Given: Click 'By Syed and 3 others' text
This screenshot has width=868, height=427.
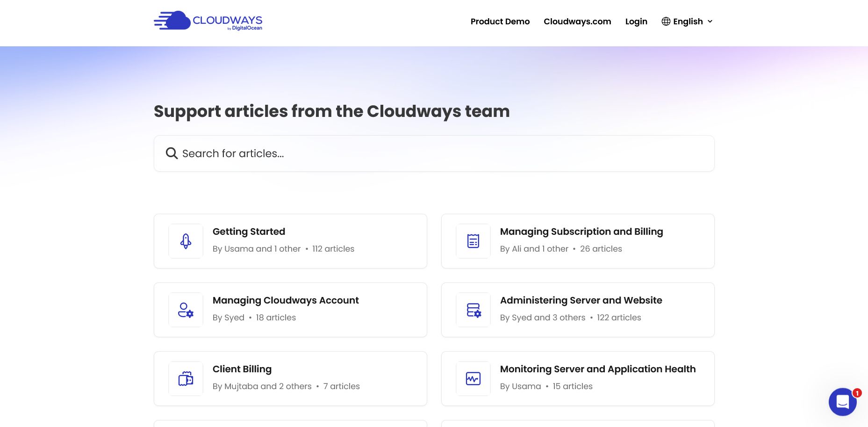Looking at the screenshot, I should pyautogui.click(x=543, y=318).
